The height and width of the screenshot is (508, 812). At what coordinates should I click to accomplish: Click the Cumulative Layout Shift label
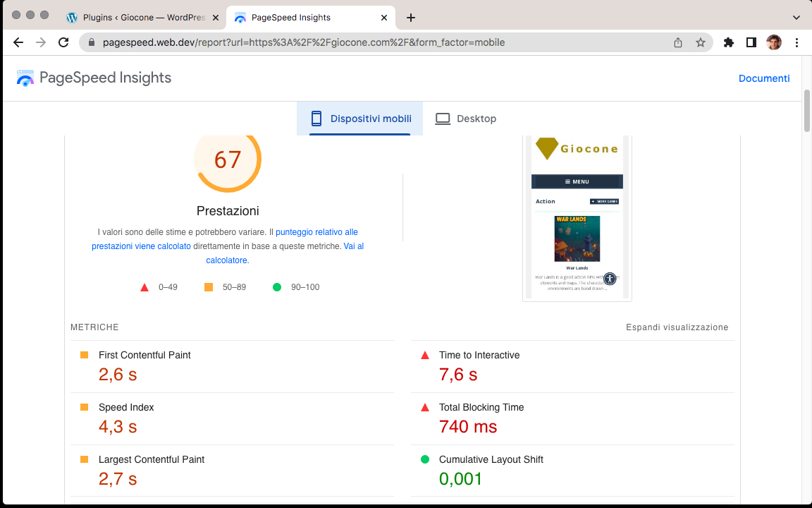(x=491, y=459)
